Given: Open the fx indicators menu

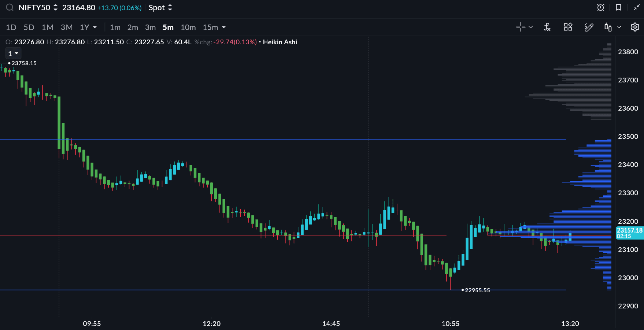Looking at the screenshot, I should [547, 27].
